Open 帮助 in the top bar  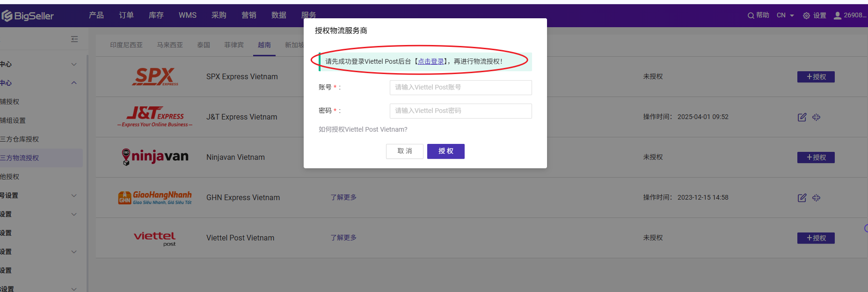pos(763,15)
